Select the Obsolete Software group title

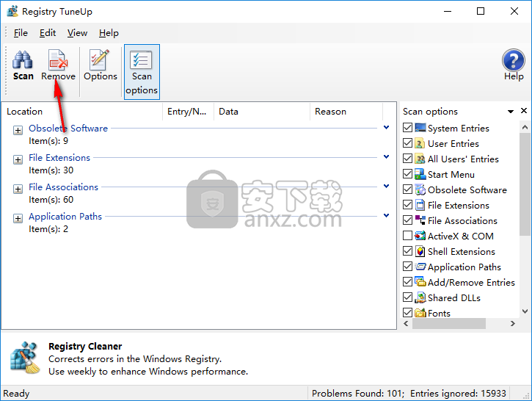tap(68, 129)
